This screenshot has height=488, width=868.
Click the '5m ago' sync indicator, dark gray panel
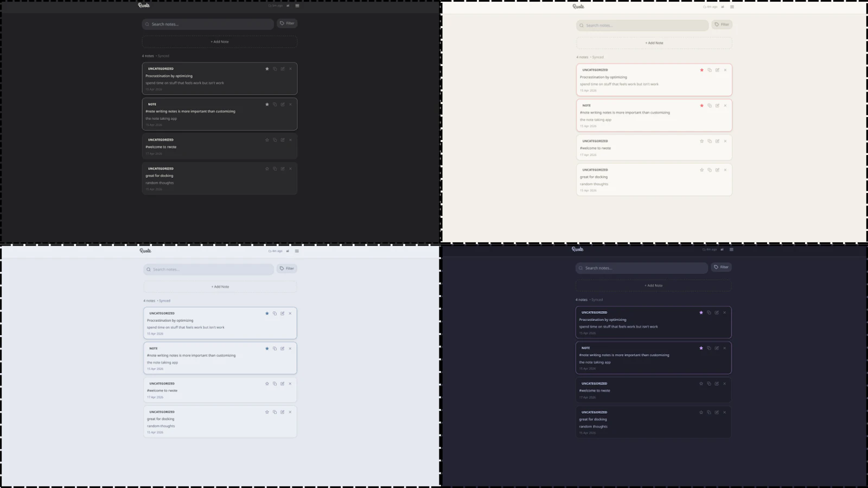pos(276,5)
